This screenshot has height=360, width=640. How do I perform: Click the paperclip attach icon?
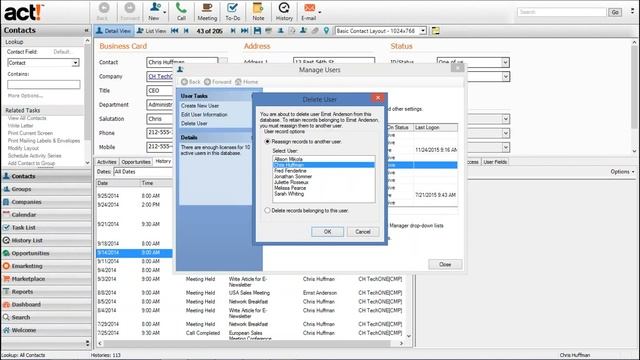[x=315, y=31]
